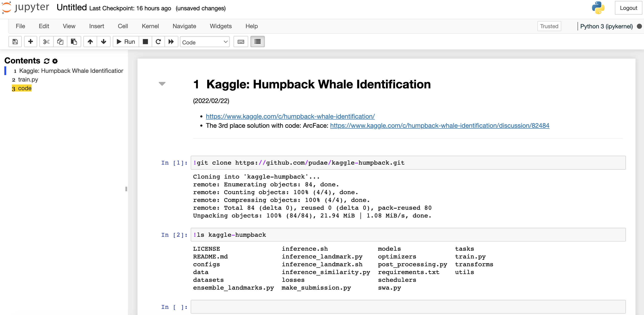Viewport: 644px width, 315px height.
Task: Click the git clone code cell input
Action: pos(408,163)
